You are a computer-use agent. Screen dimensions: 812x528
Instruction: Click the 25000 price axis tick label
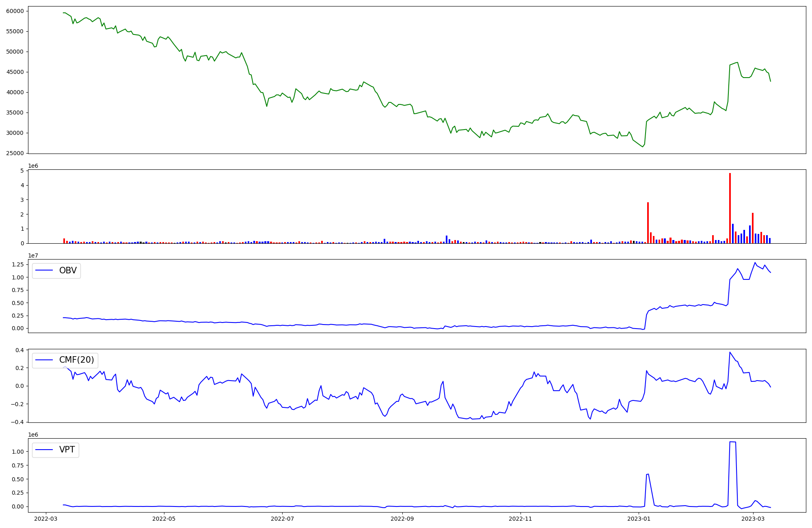coord(15,153)
